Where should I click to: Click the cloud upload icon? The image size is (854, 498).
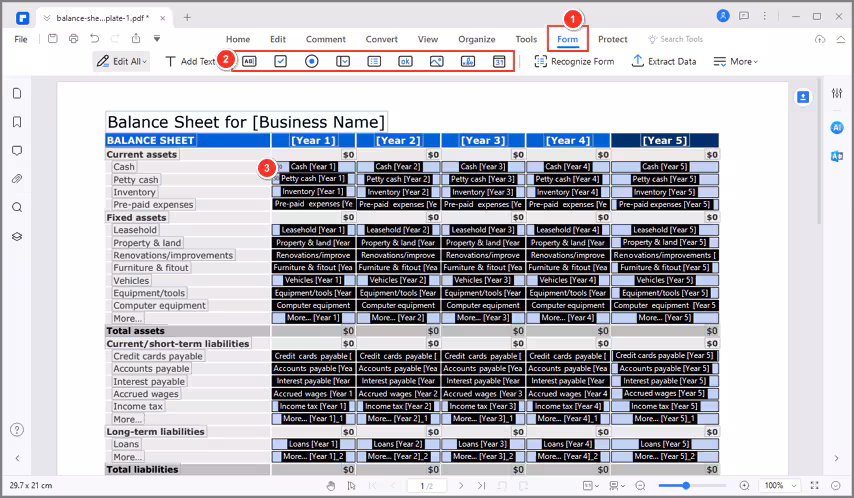coord(820,39)
